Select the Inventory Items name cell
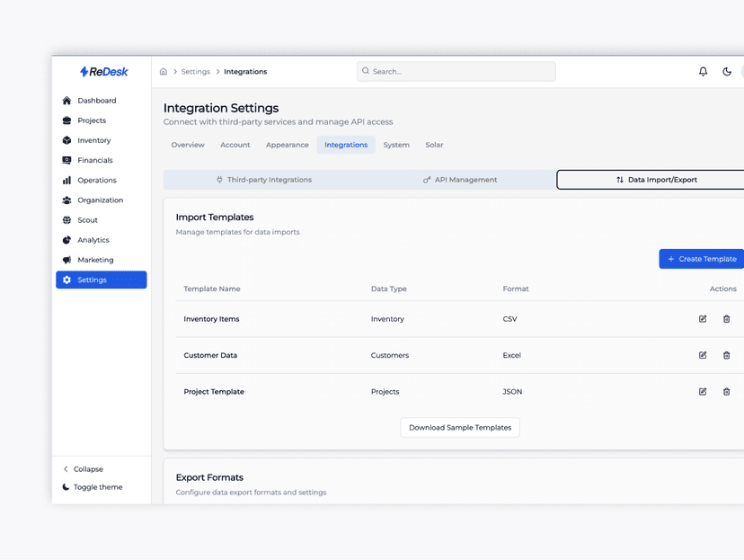Screen dimensions: 744x560 pos(211,319)
